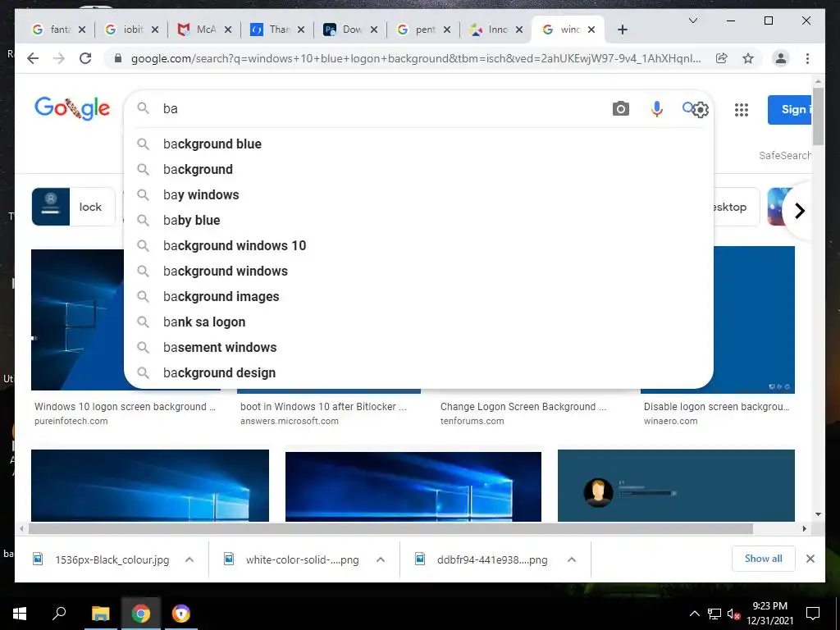840x630 pixels.
Task: Select suggestion 'bay windows'
Action: click(x=418, y=194)
